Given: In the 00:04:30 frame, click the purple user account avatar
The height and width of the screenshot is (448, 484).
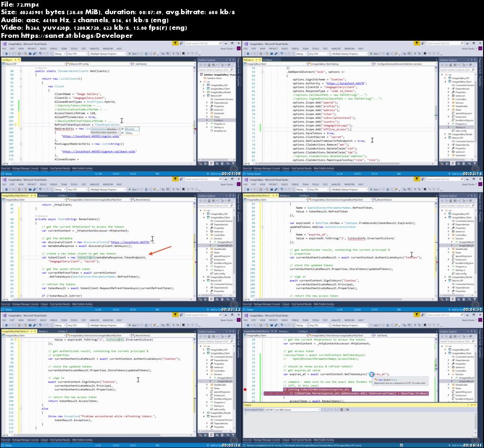Looking at the screenshot, I should [480, 184].
